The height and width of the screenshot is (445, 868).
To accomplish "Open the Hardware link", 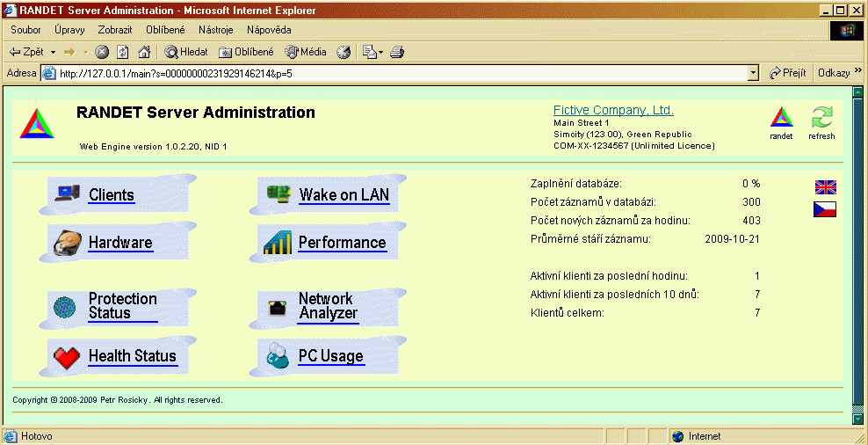I will (120, 243).
